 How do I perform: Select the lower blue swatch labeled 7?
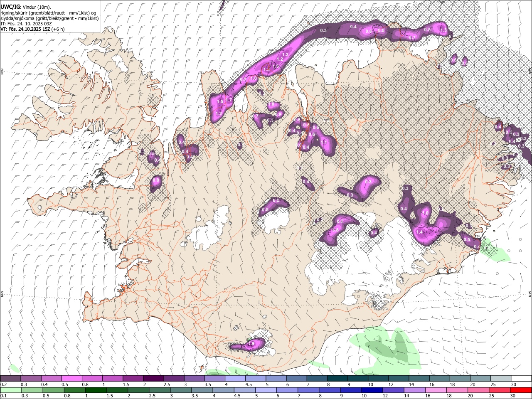tap(308, 390)
